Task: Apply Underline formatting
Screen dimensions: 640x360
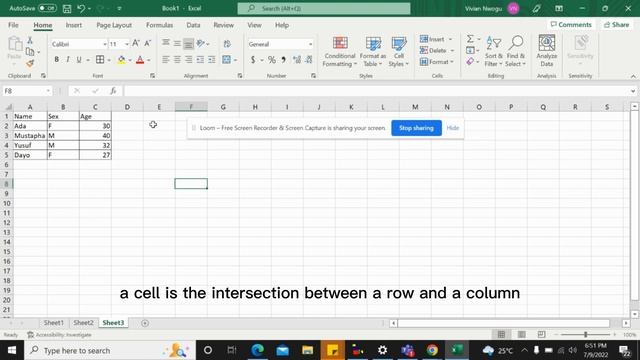Action: point(79,60)
